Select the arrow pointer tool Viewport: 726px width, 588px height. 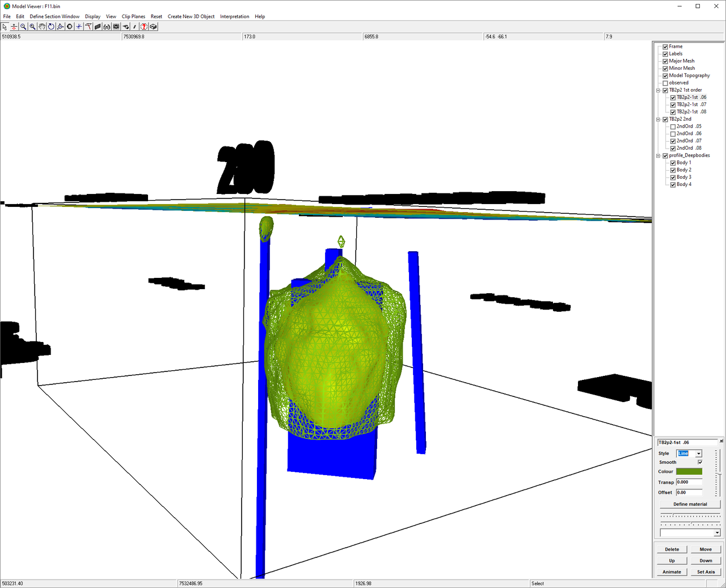click(5, 27)
